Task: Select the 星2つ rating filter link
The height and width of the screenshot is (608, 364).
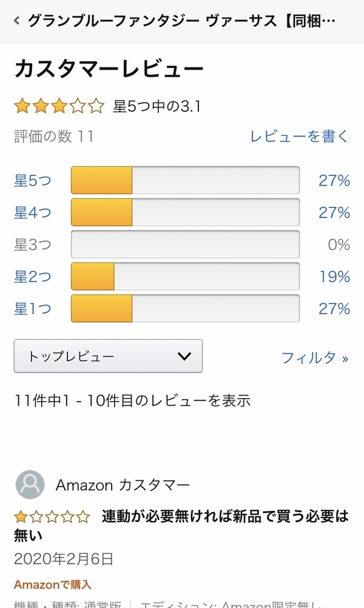Action: coord(33,277)
